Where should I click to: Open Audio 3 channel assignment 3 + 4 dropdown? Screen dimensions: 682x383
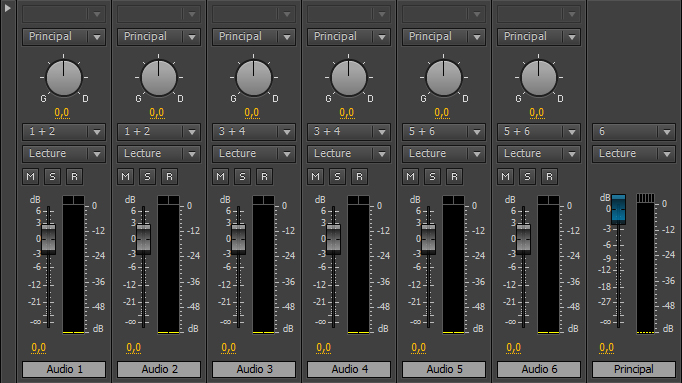click(x=254, y=132)
